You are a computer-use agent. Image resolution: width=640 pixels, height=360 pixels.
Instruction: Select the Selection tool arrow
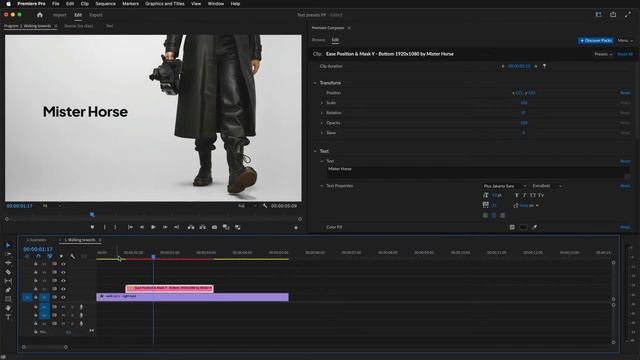tap(8, 245)
